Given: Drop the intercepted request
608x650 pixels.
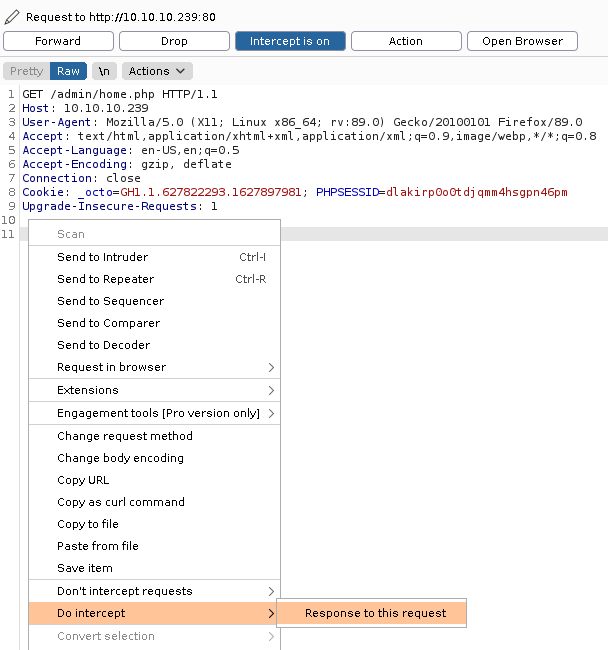Looking at the screenshot, I should pyautogui.click(x=174, y=41).
